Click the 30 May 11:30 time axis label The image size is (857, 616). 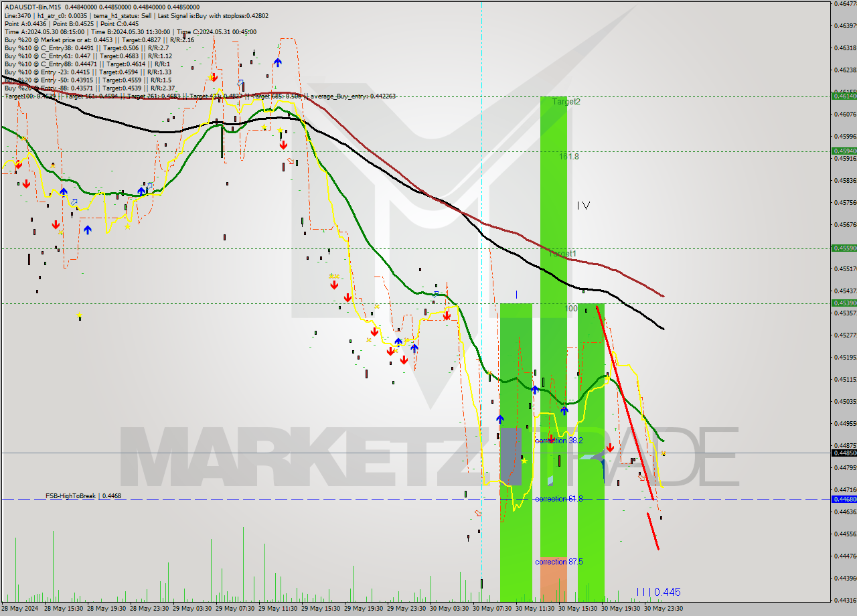pyautogui.click(x=536, y=609)
